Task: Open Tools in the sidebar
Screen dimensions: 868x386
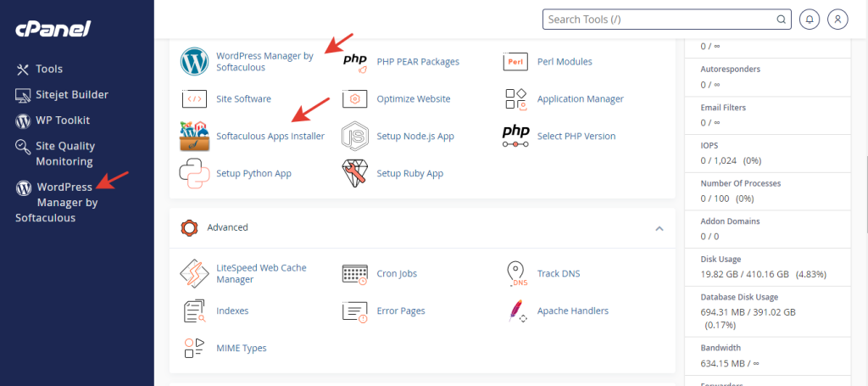Action: coord(49,70)
